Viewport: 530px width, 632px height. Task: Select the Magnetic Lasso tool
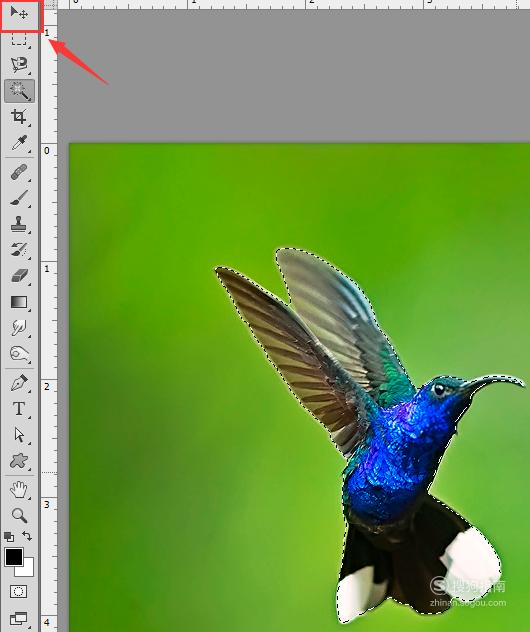[x=19, y=65]
